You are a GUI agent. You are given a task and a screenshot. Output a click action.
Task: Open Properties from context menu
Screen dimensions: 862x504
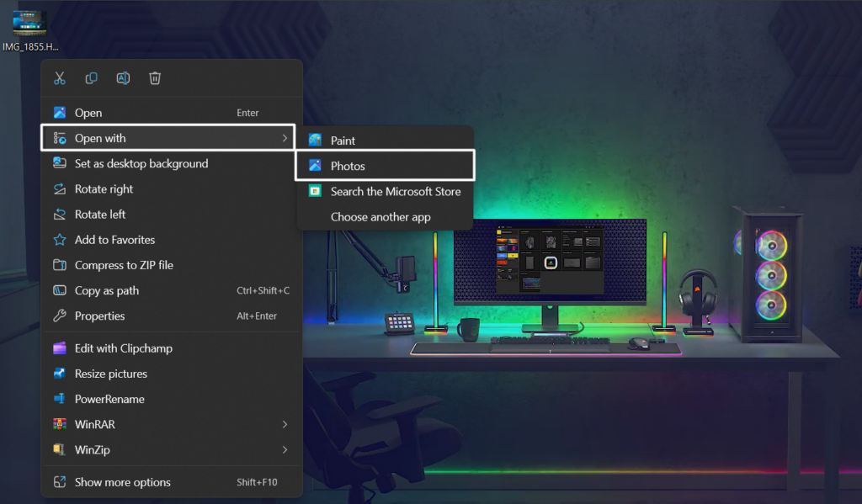99,316
